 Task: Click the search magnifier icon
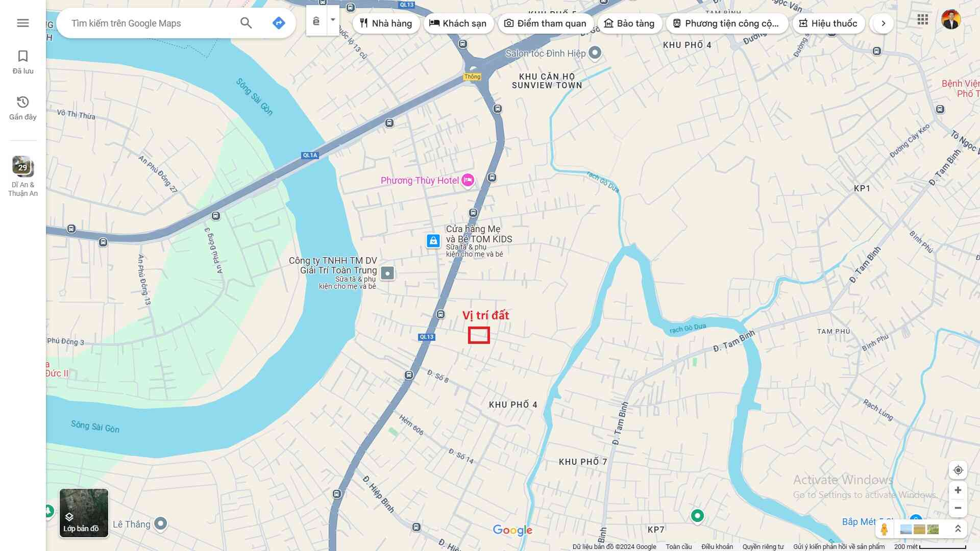[246, 23]
